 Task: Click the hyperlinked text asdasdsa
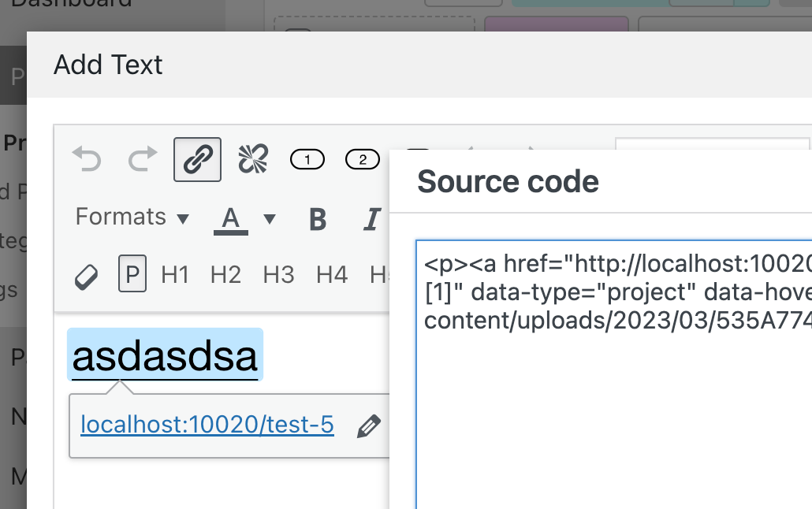pyautogui.click(x=164, y=355)
